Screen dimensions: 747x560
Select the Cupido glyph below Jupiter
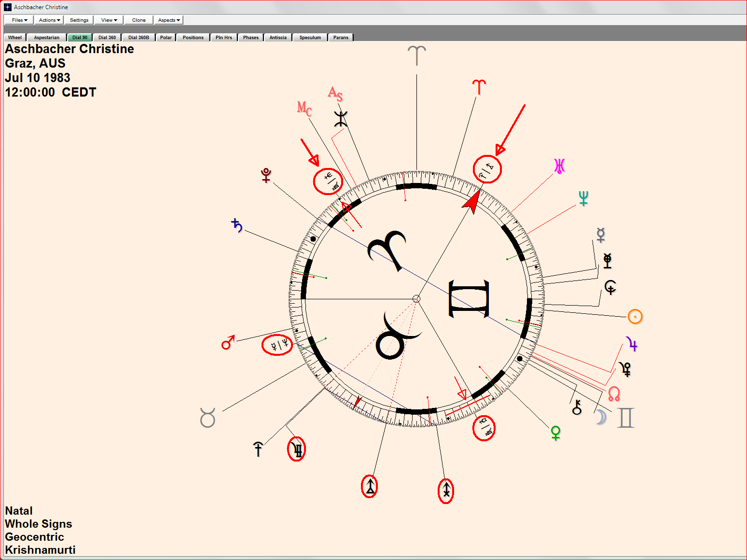click(x=626, y=369)
